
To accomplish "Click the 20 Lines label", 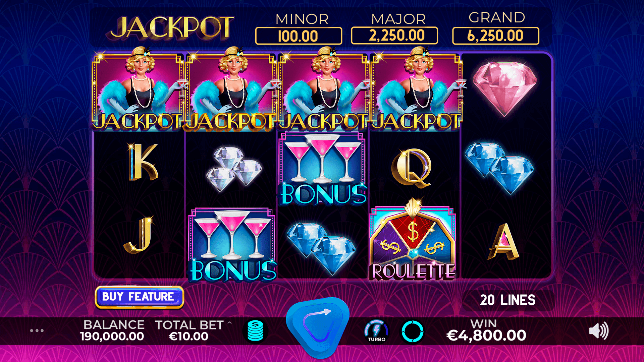I will click(x=507, y=300).
